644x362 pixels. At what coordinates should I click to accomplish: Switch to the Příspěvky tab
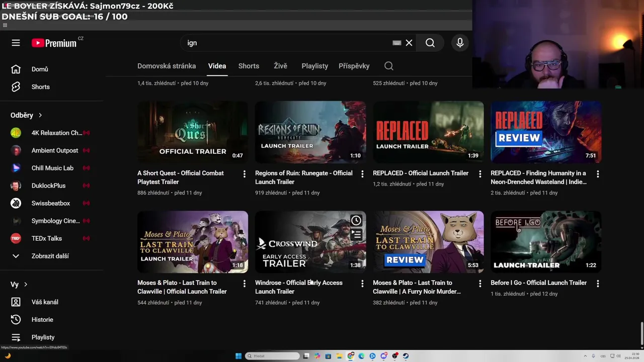pos(354,66)
